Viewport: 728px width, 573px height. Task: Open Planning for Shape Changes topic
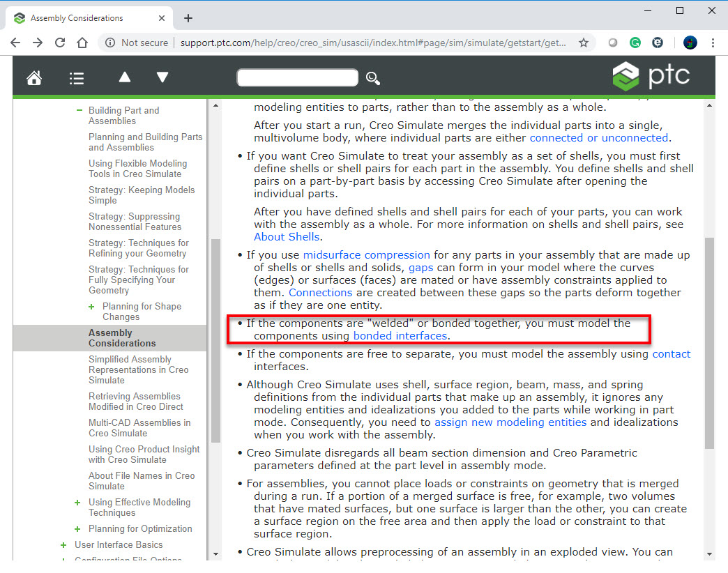pos(142,312)
